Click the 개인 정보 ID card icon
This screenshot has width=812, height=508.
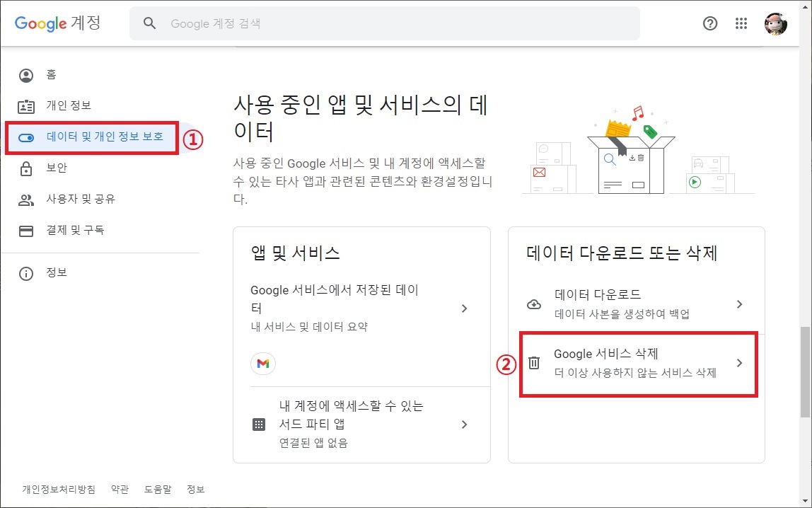26,107
